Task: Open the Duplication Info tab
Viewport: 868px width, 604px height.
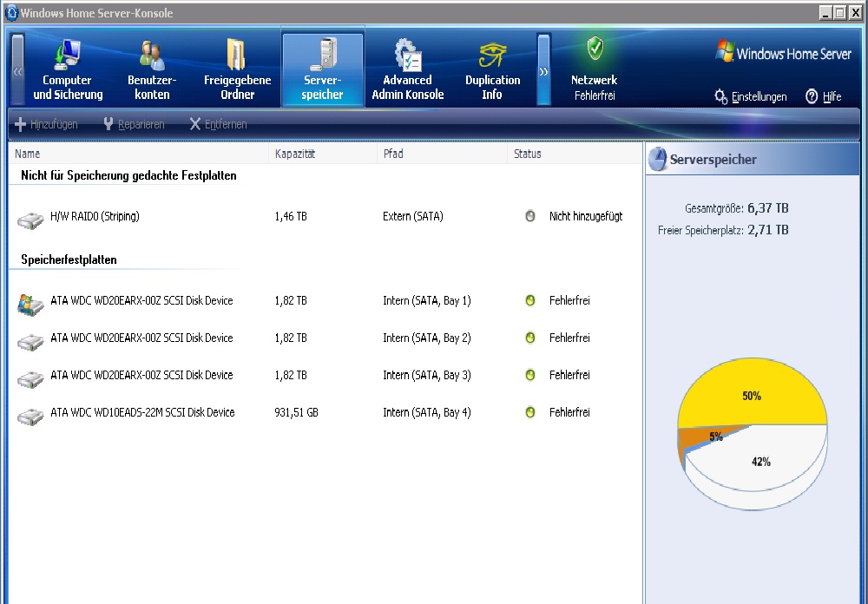Action: tap(492, 70)
